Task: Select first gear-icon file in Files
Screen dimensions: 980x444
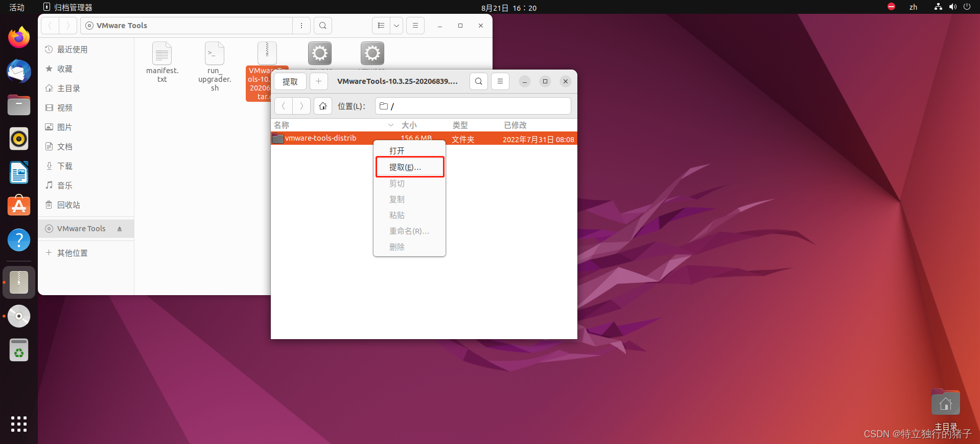Action: click(x=320, y=54)
